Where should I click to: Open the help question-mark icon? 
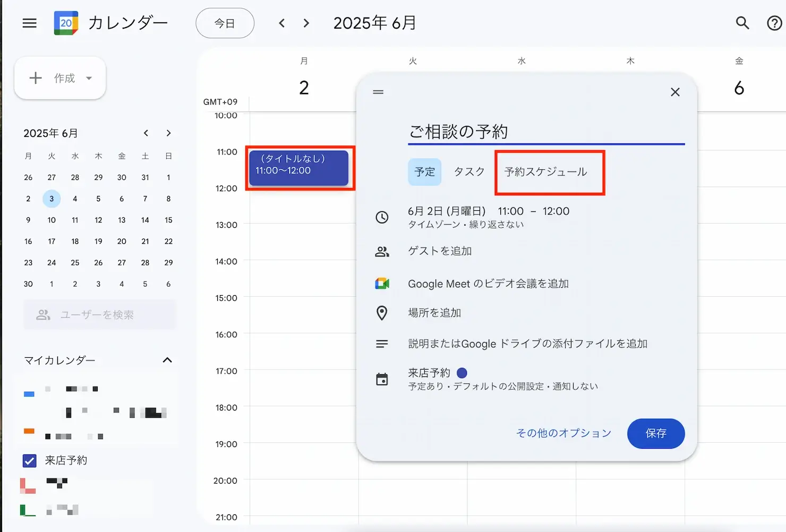pos(775,23)
